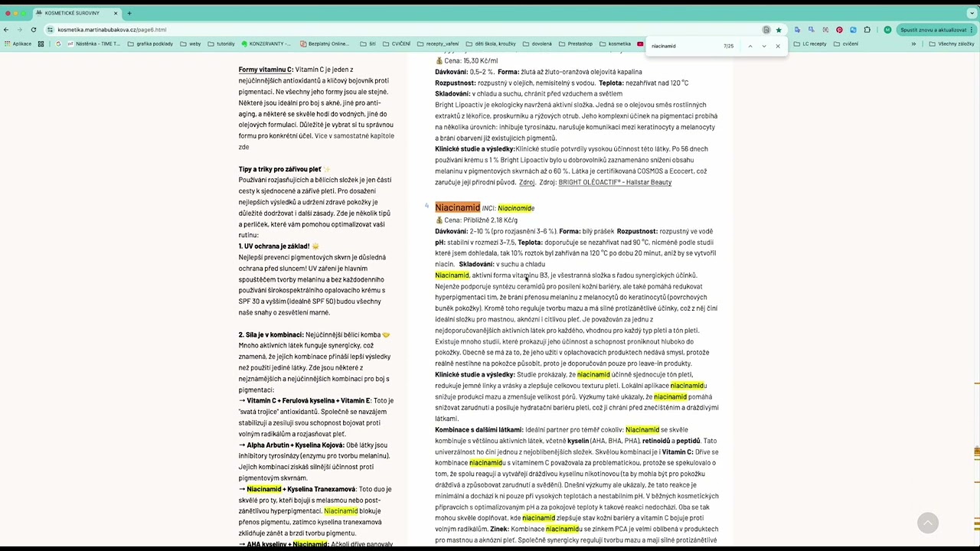The height and width of the screenshot is (551, 980).
Task: Open the Všechny záložky folder
Action: tap(951, 44)
